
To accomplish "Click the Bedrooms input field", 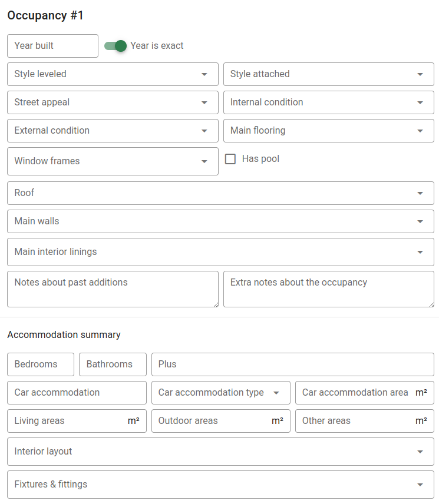I will click(x=41, y=364).
